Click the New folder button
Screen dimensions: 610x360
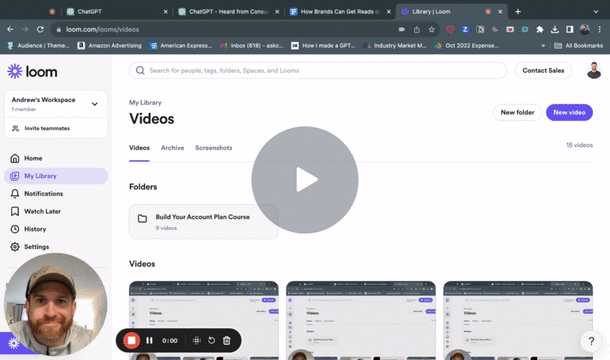(x=517, y=112)
